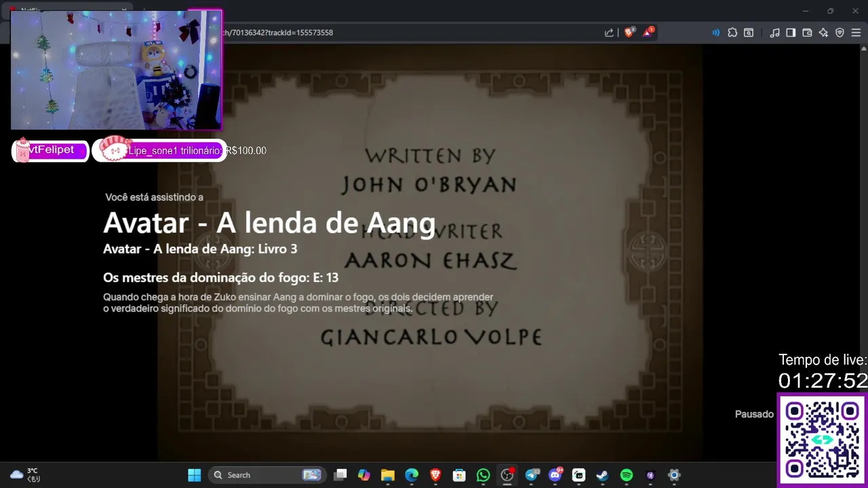868x488 pixels.
Task: Click the blue media casting sound icon
Action: pyautogui.click(x=715, y=33)
